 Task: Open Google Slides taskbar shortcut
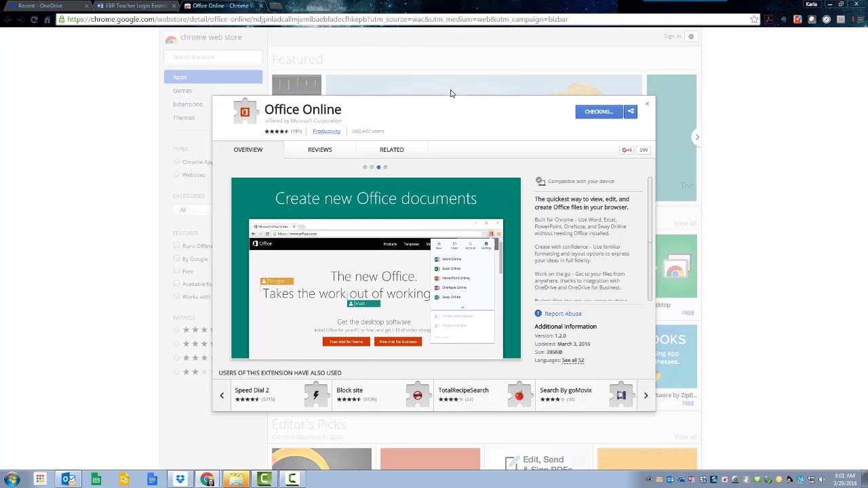124,479
